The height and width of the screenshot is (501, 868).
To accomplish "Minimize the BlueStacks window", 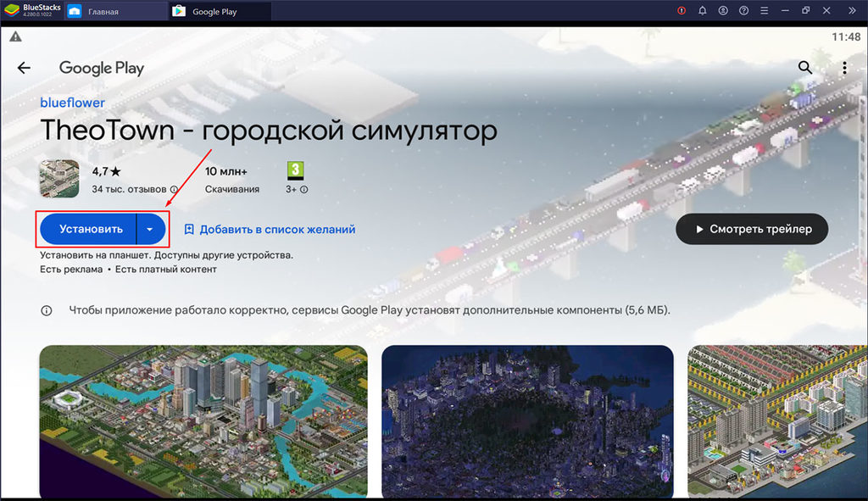I will click(785, 10).
